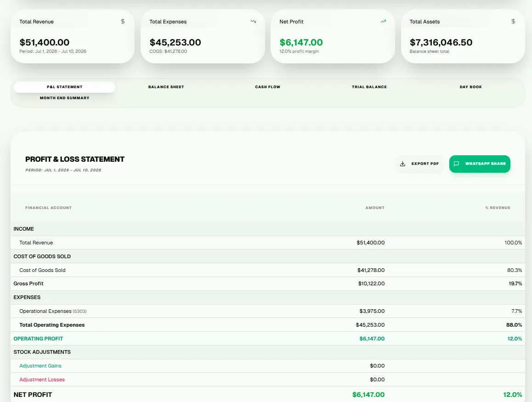Click the $0.00 Adjustment Gains amount
The image size is (532, 402).
coord(377,366)
